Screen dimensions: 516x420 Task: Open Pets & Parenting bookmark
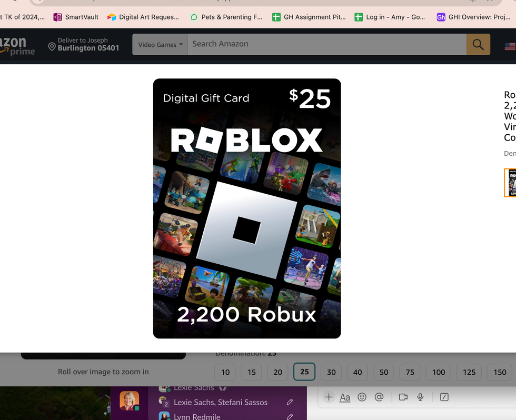(226, 17)
